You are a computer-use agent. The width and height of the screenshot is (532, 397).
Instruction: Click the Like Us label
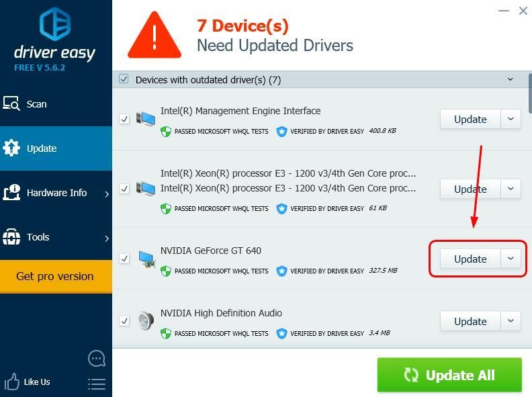point(37,382)
